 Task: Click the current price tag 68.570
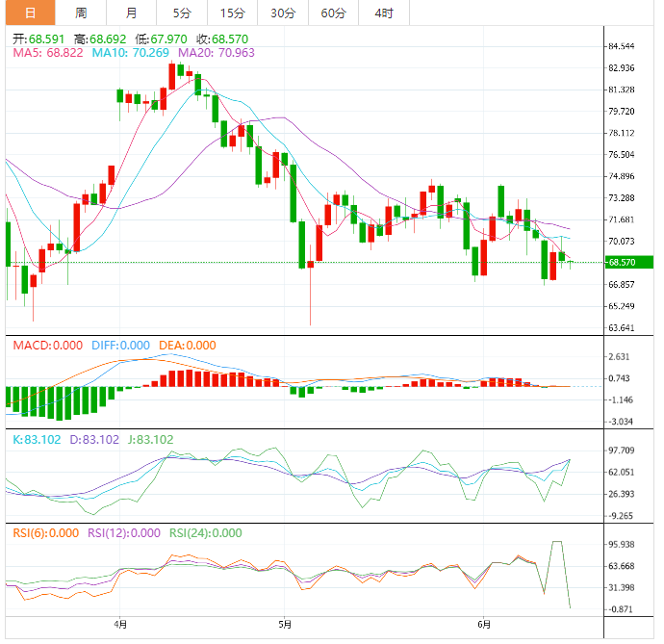coord(622,263)
